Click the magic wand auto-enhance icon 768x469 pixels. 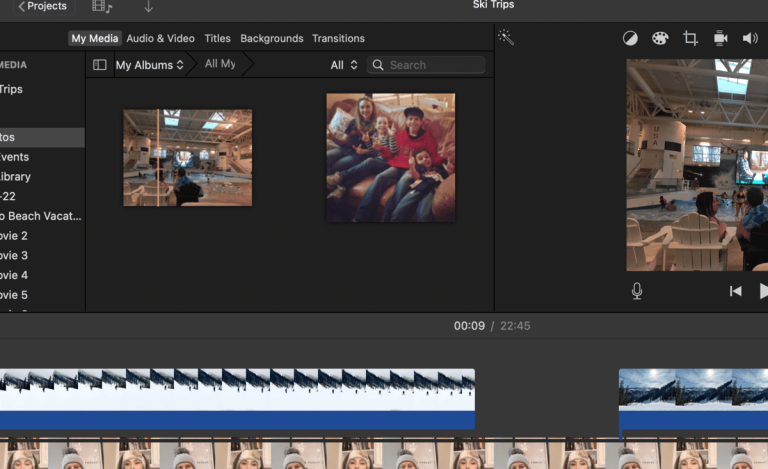(x=506, y=38)
